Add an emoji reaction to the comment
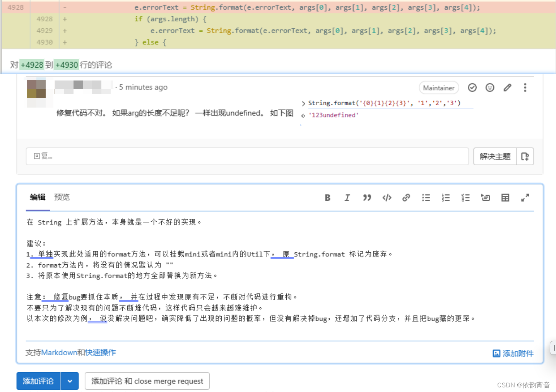Screen dimensions: 556x392 point(490,87)
